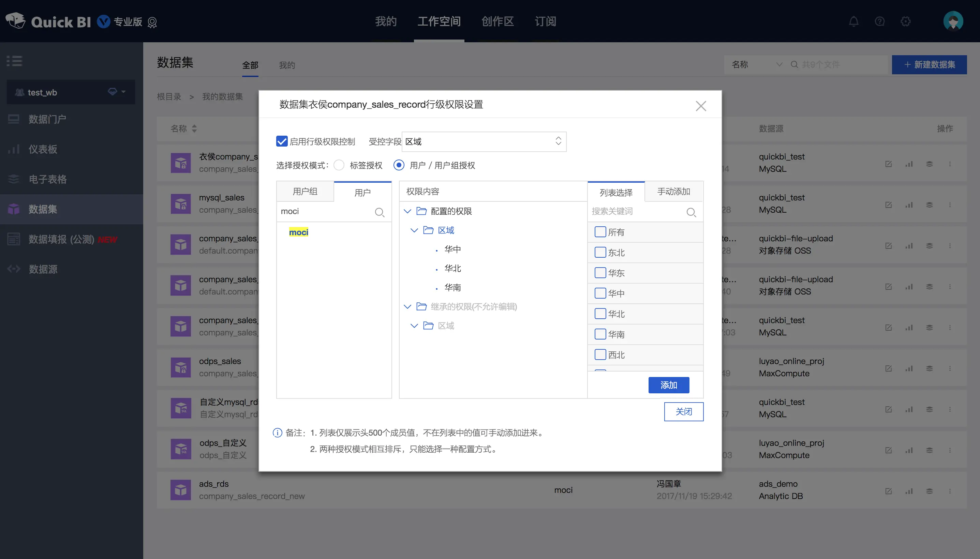980x559 pixels.
Task: Click the user avatar in header
Action: 953,21
